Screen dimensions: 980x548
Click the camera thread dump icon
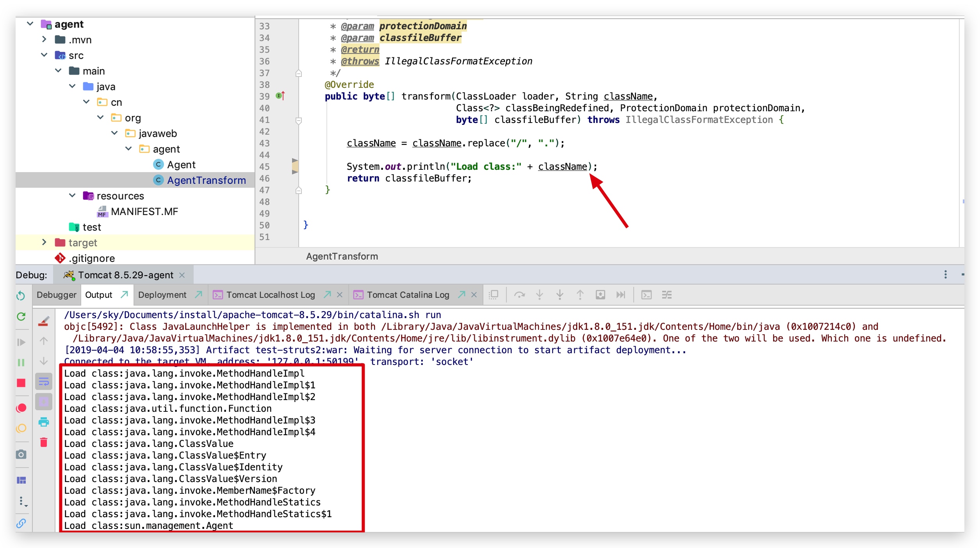coord(21,454)
